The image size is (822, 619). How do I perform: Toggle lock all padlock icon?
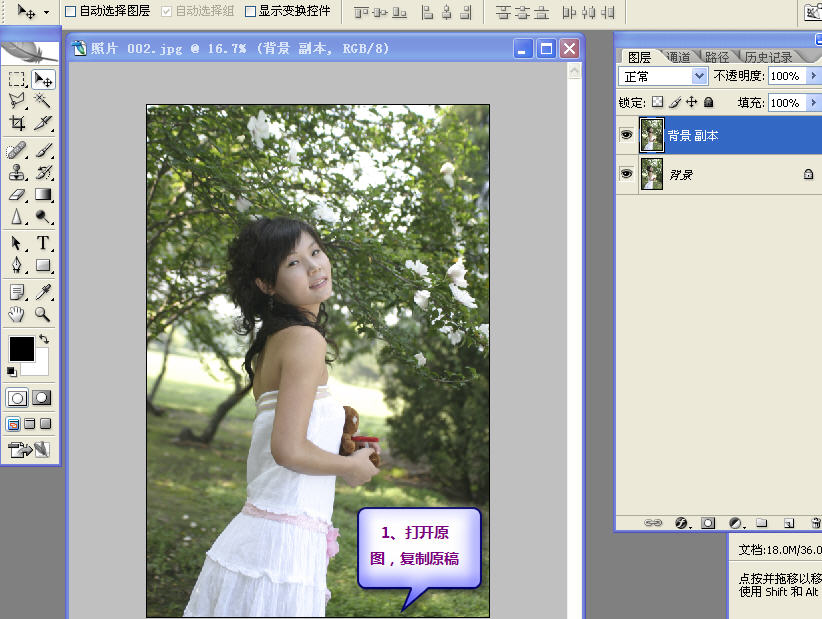pyautogui.click(x=708, y=102)
